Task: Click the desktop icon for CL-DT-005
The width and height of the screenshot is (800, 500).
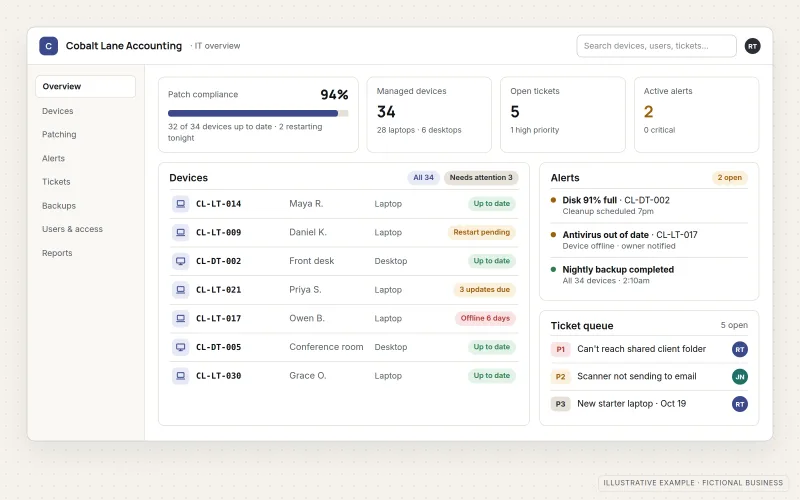Action: [181, 347]
